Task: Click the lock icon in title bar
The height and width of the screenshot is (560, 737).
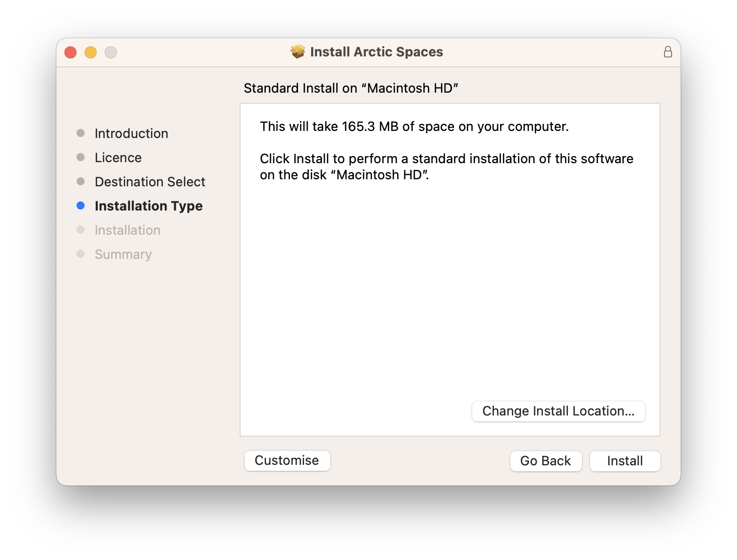Action: 668,52
